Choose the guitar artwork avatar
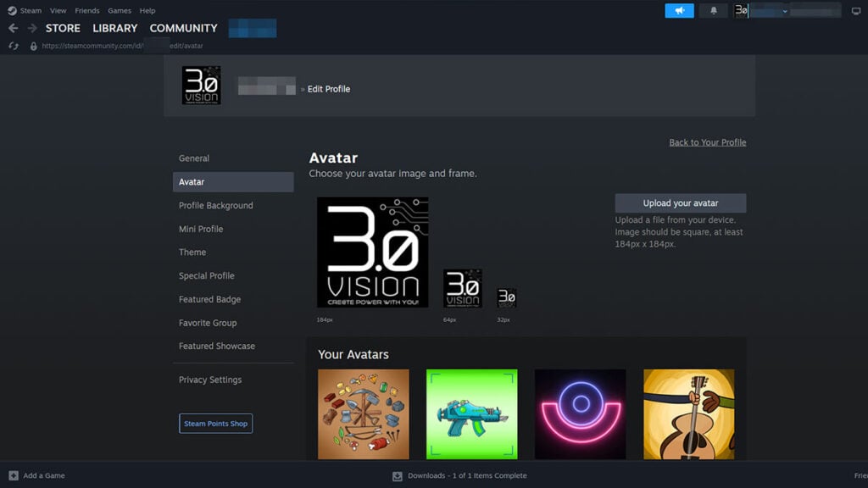Image resolution: width=868 pixels, height=488 pixels. click(689, 413)
